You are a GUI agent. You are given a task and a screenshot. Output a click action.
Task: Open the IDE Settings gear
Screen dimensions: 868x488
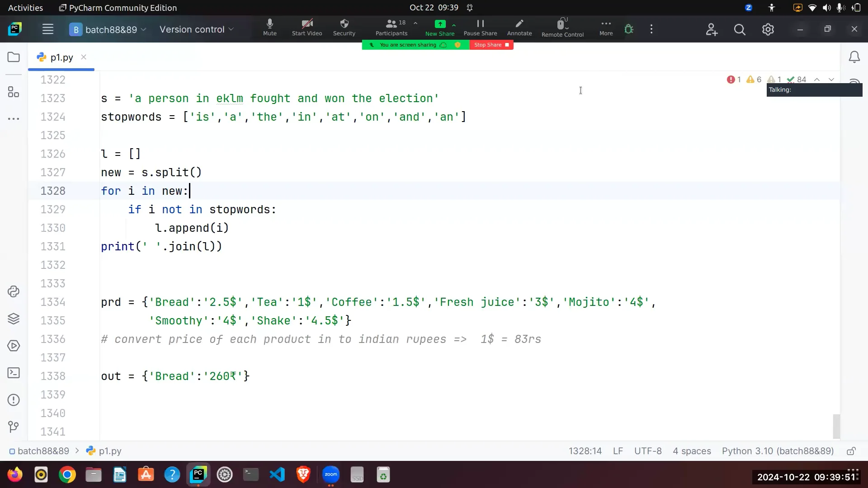pos(768,29)
